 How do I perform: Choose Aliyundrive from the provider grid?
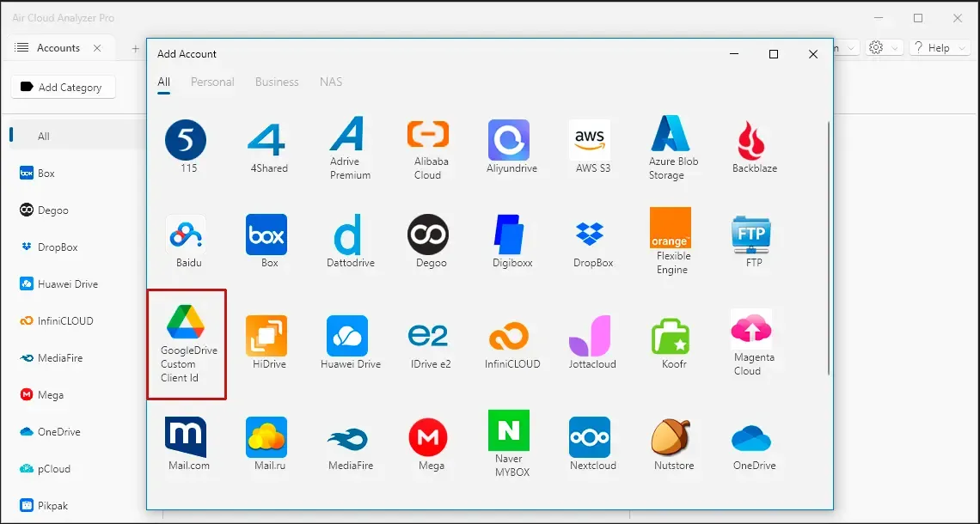click(x=509, y=140)
